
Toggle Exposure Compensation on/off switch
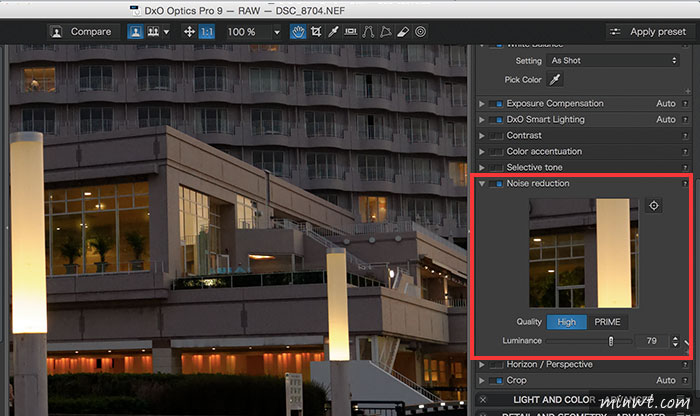click(x=496, y=104)
